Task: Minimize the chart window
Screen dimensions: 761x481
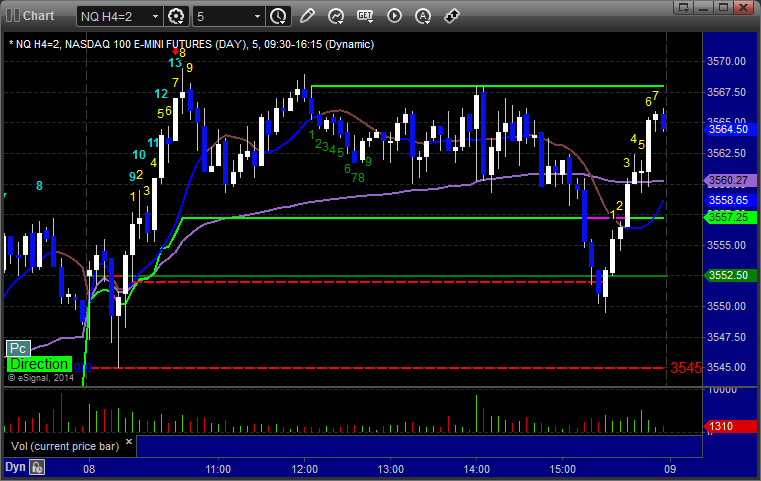Action: tap(703, 7)
